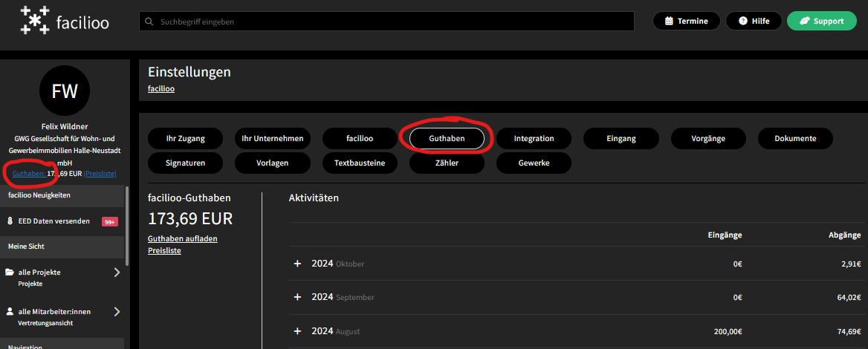Viewport: 868px width, 349px height.
Task: Click the FW avatar circle
Action: [x=65, y=91]
